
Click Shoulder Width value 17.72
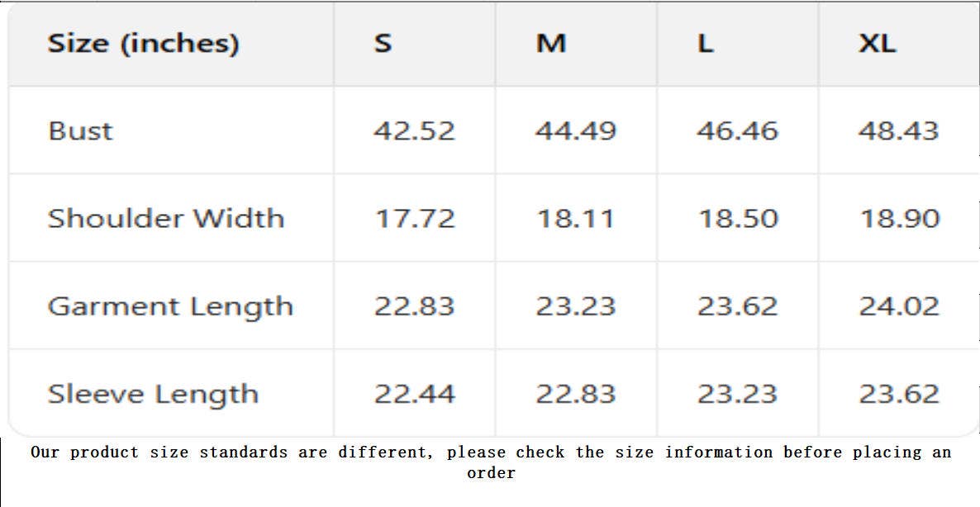pos(415,218)
